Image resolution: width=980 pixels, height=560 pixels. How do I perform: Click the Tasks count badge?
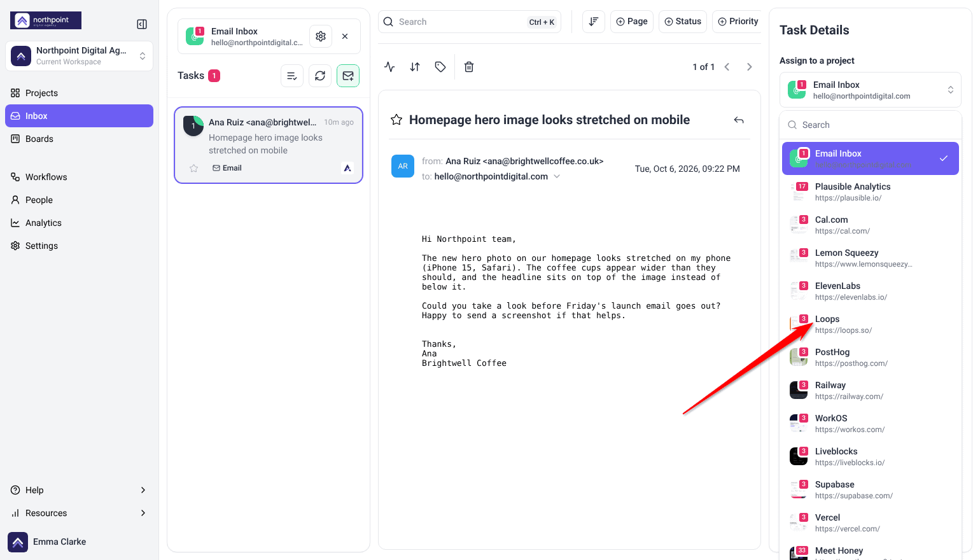click(x=214, y=76)
